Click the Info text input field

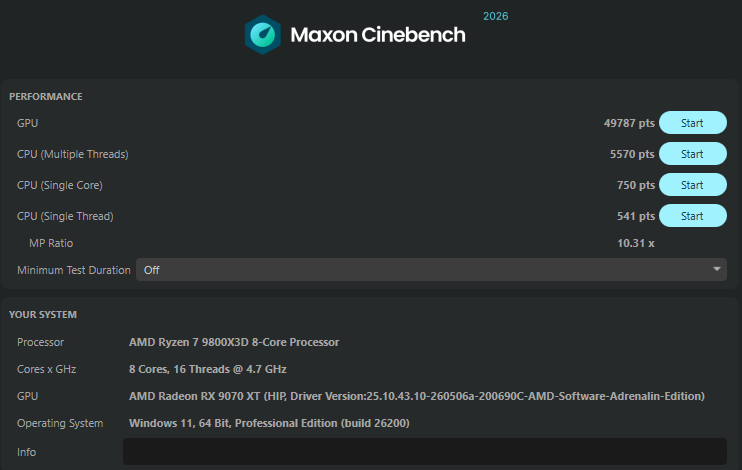point(424,451)
